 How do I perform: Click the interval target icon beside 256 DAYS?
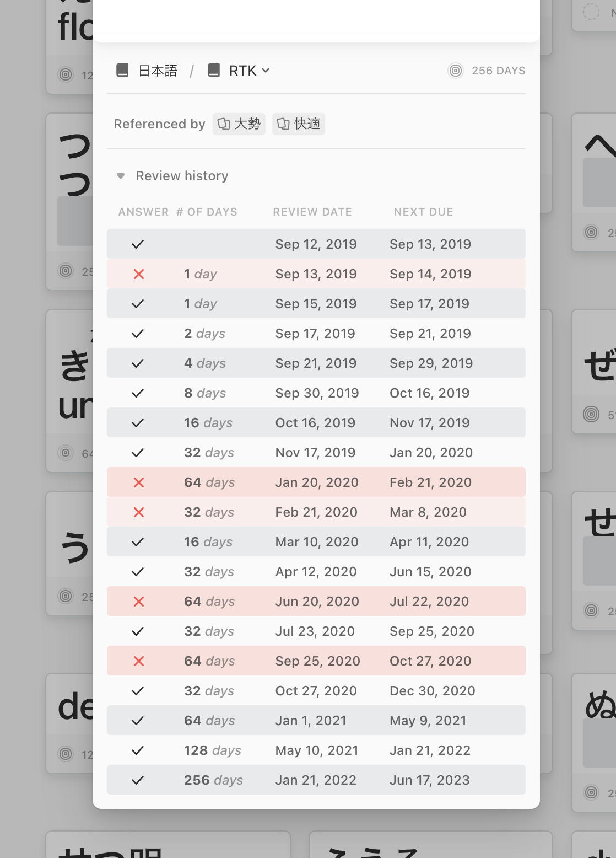point(456,71)
